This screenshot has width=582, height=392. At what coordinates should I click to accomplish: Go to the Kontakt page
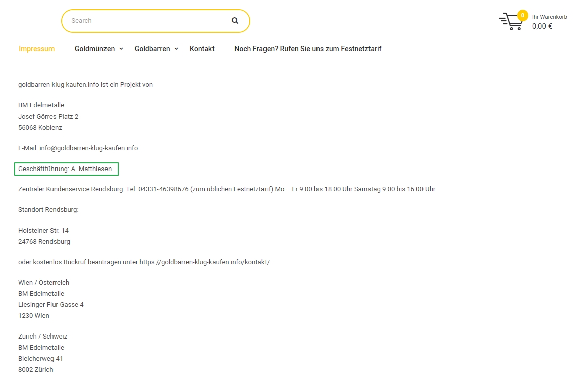tap(202, 49)
